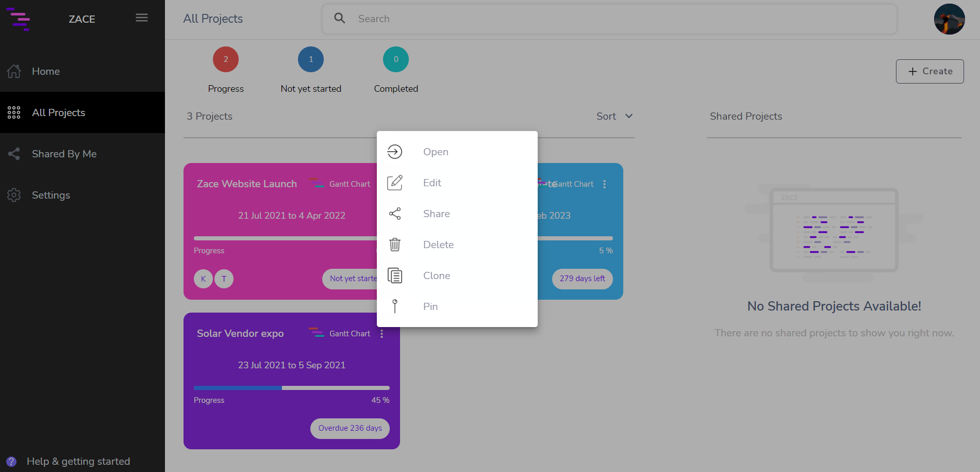Select the Pin icon

point(395,306)
